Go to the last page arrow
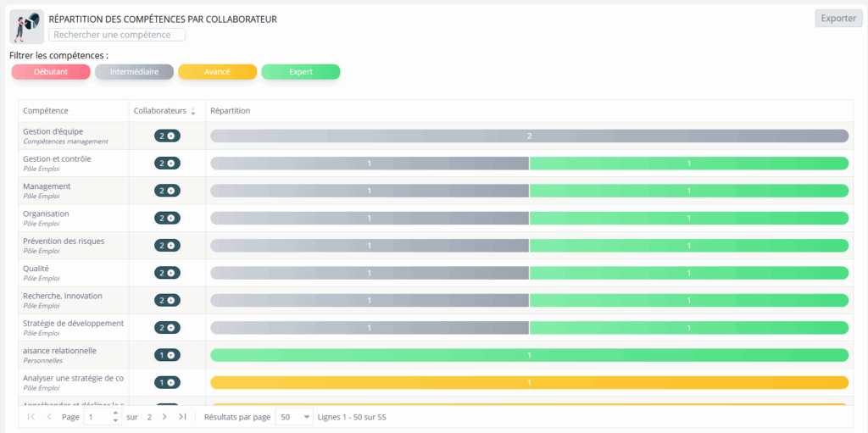Image resolution: width=868 pixels, height=433 pixels. (182, 417)
